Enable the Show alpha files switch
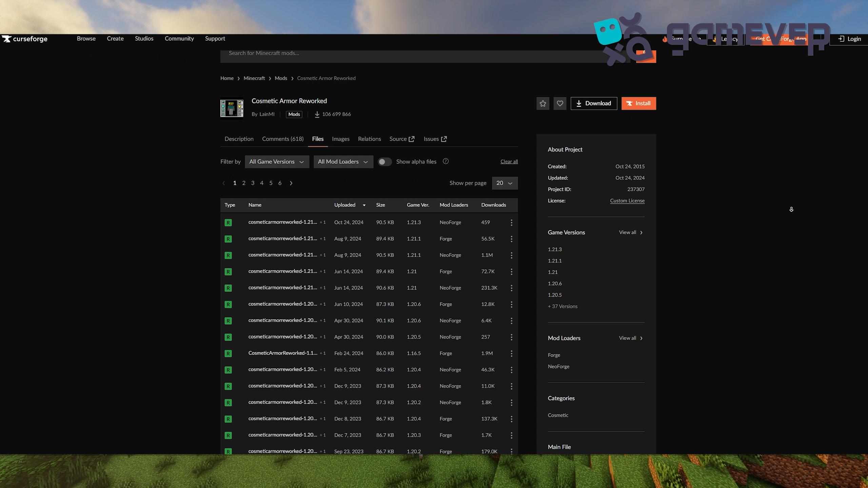 click(384, 162)
